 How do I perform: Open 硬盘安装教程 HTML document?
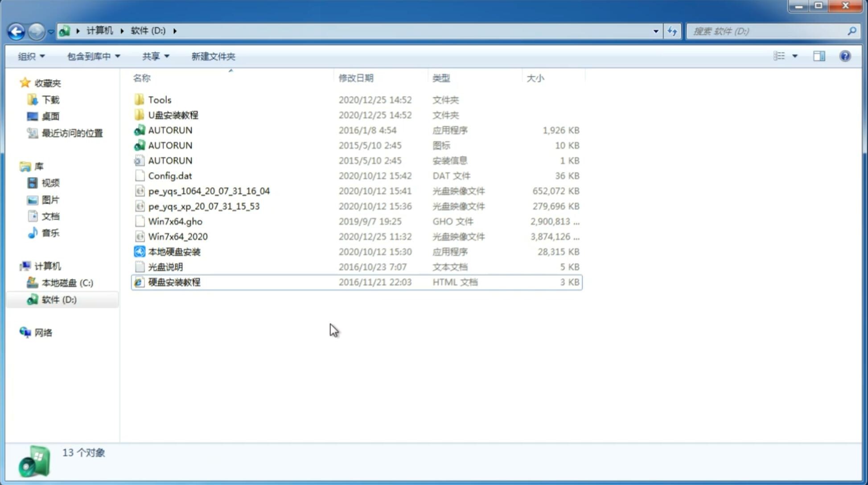tap(174, 282)
